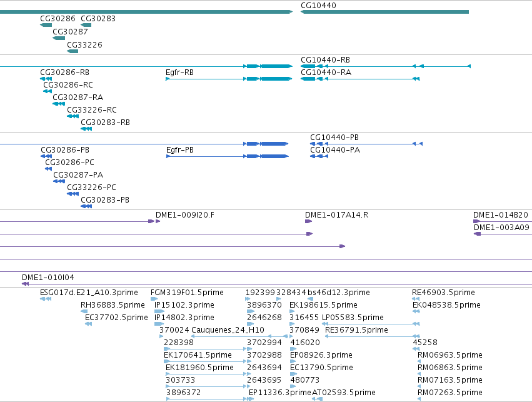
Task: Select the CG30283-RB transcript label
Action: 105,123
